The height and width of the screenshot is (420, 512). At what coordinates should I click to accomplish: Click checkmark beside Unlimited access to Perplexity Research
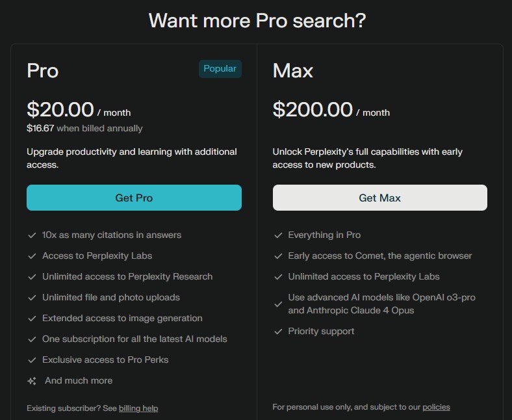point(32,277)
